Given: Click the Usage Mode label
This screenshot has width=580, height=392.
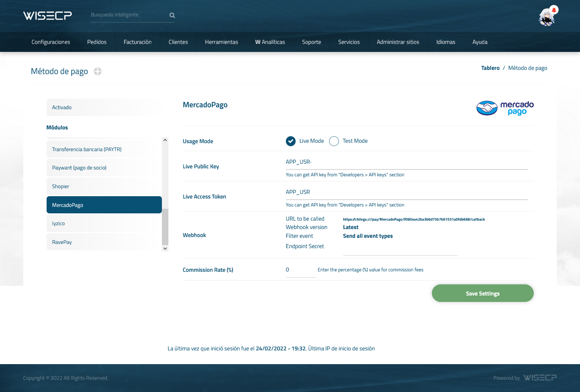Looking at the screenshot, I should (x=198, y=141).
